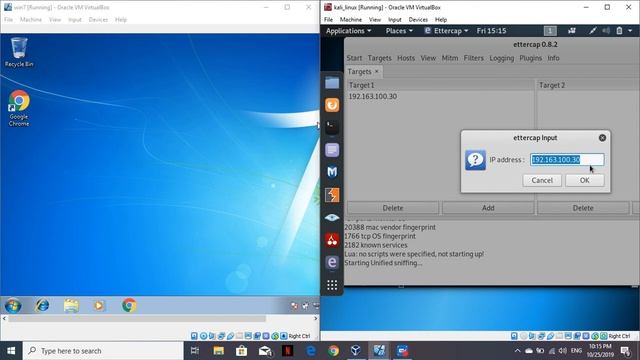Open Microsoft Edge from host taskbar
This screenshot has width=640, height=360.
coord(311,351)
